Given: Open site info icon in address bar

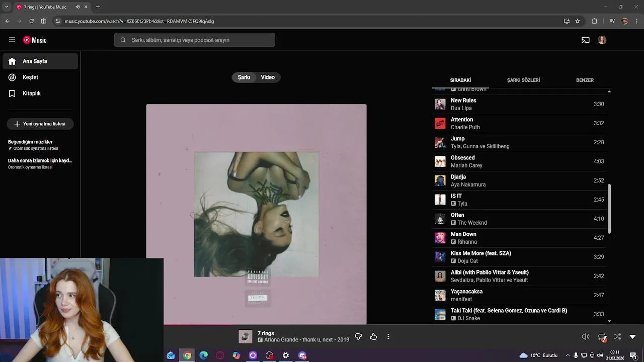Looking at the screenshot, I should point(58,21).
